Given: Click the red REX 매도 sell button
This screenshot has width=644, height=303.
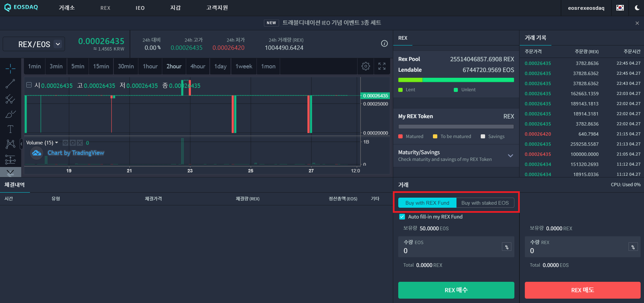Looking at the screenshot, I should [582, 290].
